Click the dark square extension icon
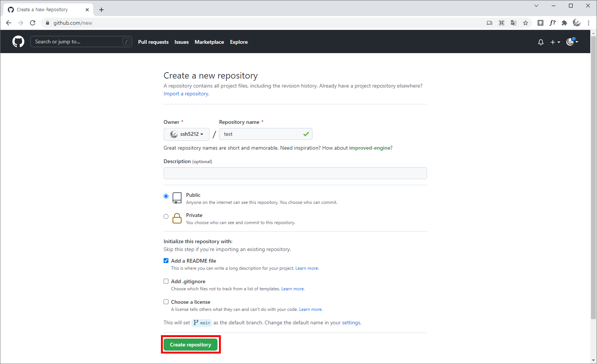The image size is (597, 364). (540, 23)
